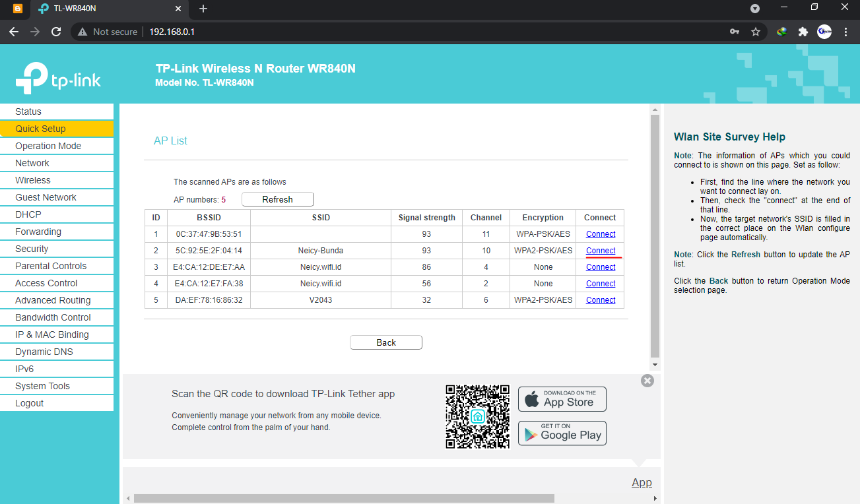Reload the router page

tap(56, 32)
